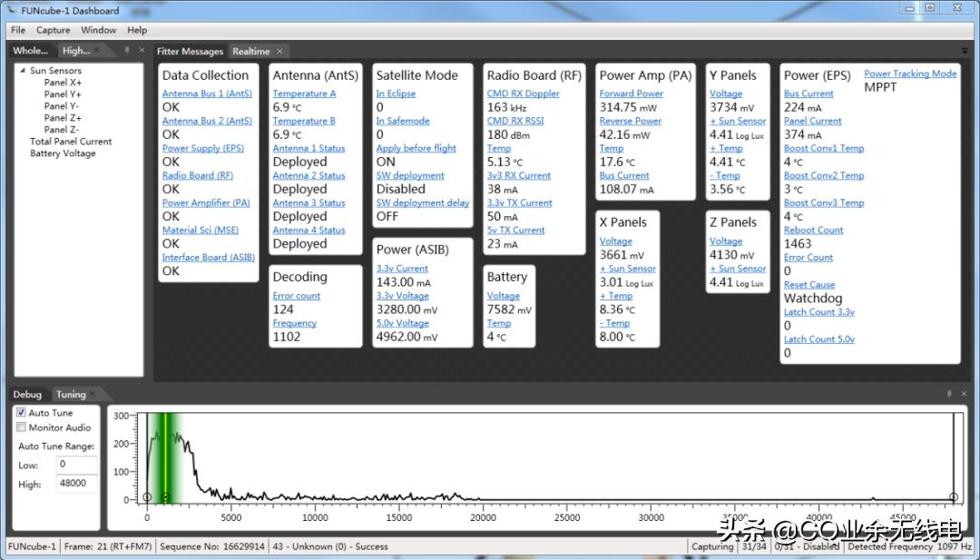Click the 5v TX Current link

515,230
